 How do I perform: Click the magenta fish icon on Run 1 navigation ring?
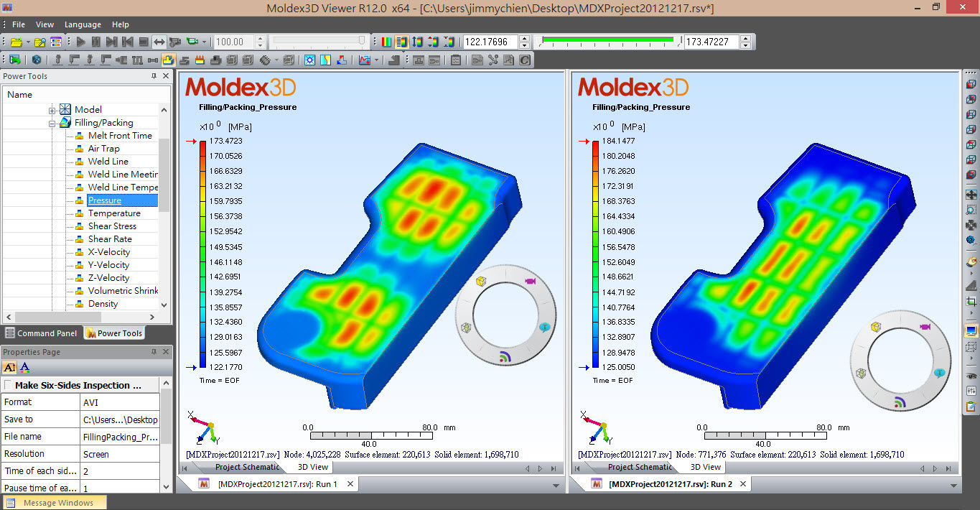coord(531,281)
